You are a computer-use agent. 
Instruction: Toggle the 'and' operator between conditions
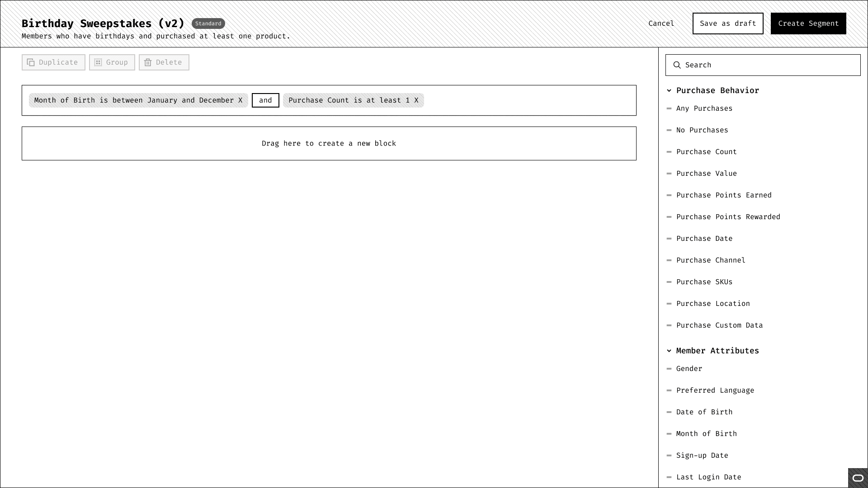(265, 100)
